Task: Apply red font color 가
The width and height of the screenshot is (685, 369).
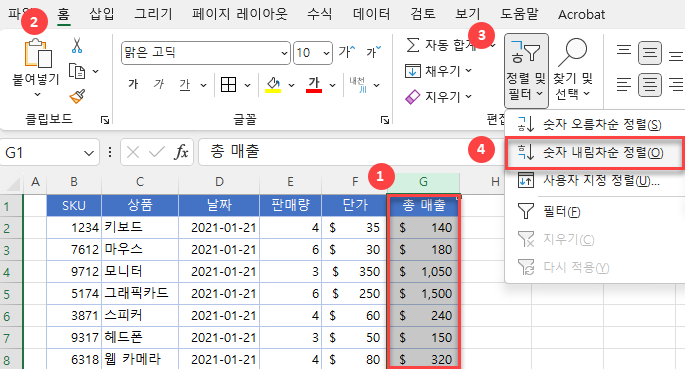Action: (314, 85)
